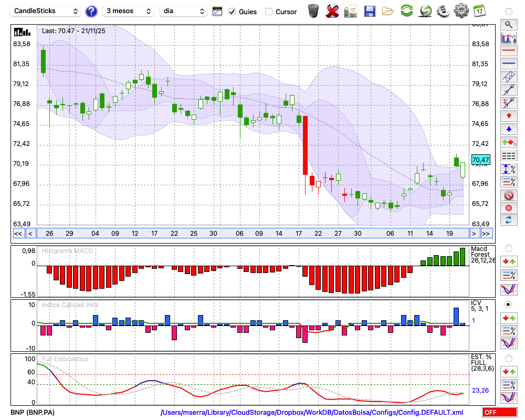Click ICV panel indicator curve button

[509, 343]
